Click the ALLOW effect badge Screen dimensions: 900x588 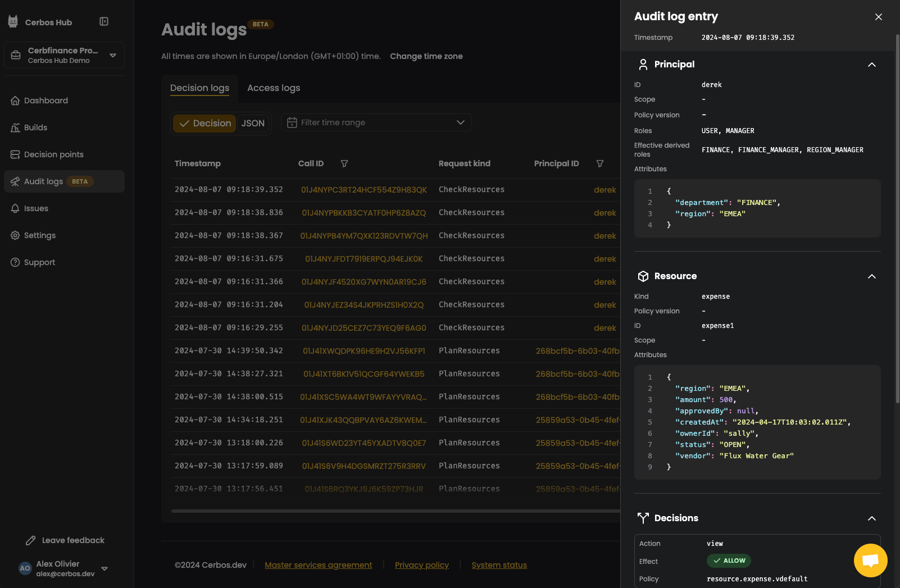(x=729, y=560)
